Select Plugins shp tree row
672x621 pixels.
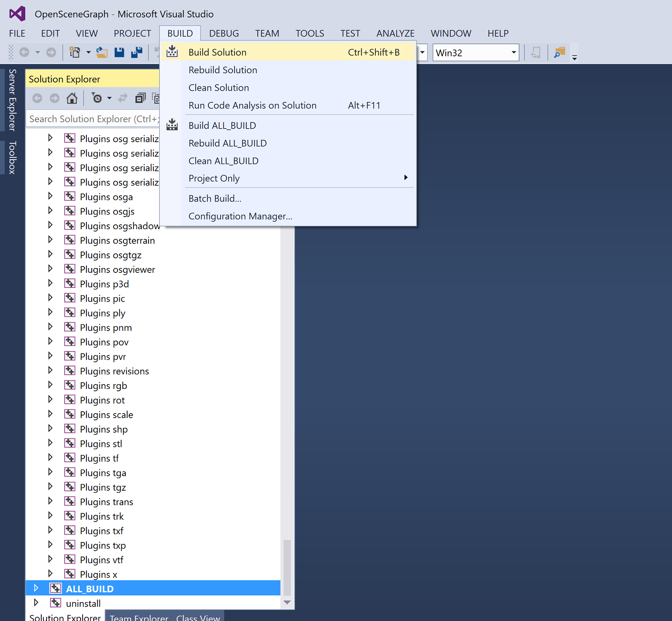pos(153,429)
